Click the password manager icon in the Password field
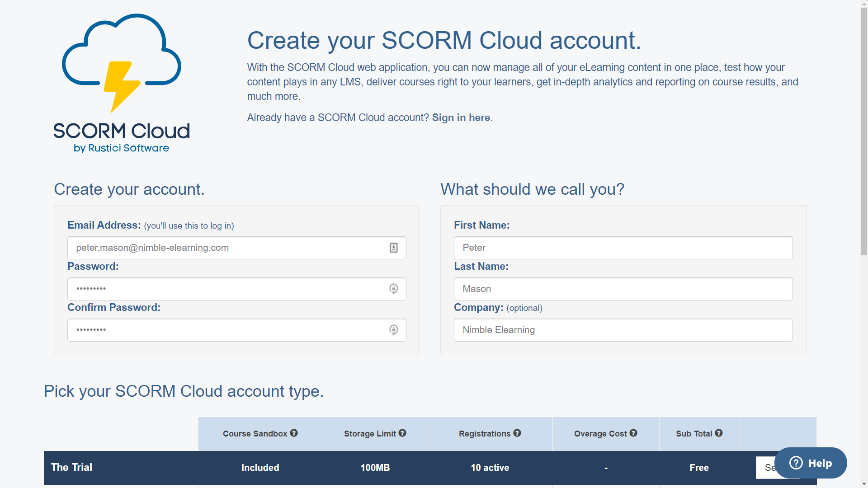The height and width of the screenshot is (488, 868). click(394, 289)
